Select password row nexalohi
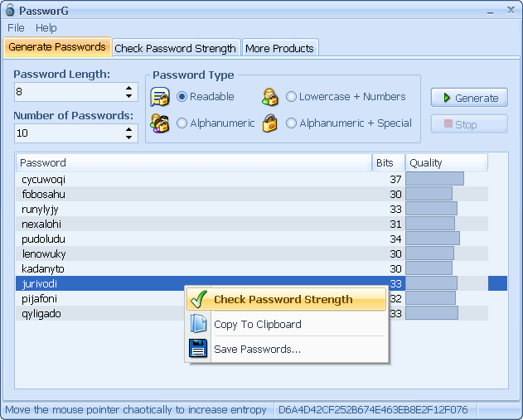The height and width of the screenshot is (420, 523). 252,224
